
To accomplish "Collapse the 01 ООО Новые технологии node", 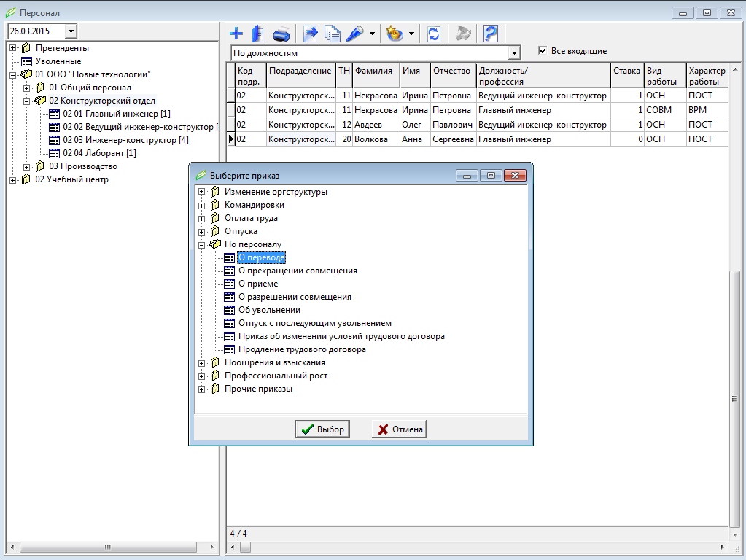I will click(13, 74).
